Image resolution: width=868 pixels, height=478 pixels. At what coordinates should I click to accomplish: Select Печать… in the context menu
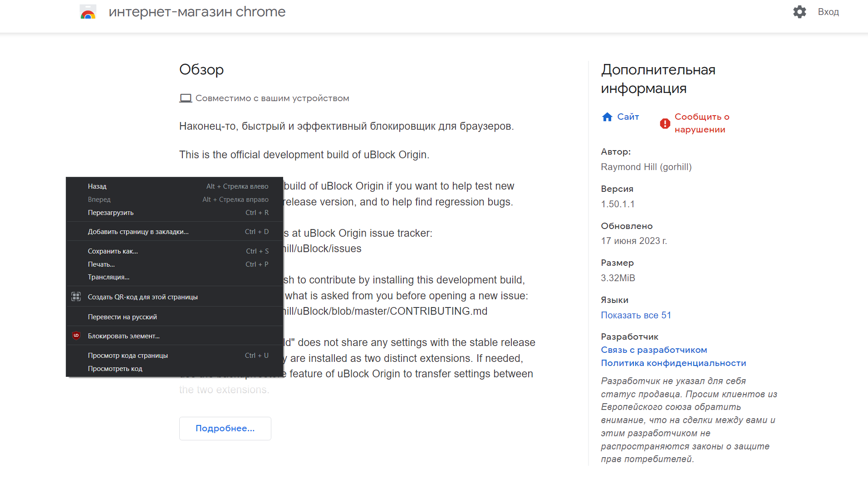175,264
